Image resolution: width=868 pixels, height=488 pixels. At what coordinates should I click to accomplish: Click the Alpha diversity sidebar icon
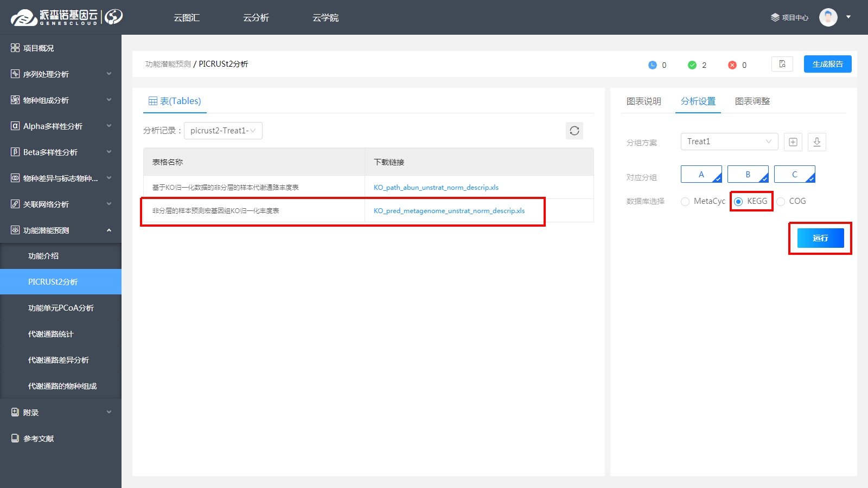click(15, 126)
